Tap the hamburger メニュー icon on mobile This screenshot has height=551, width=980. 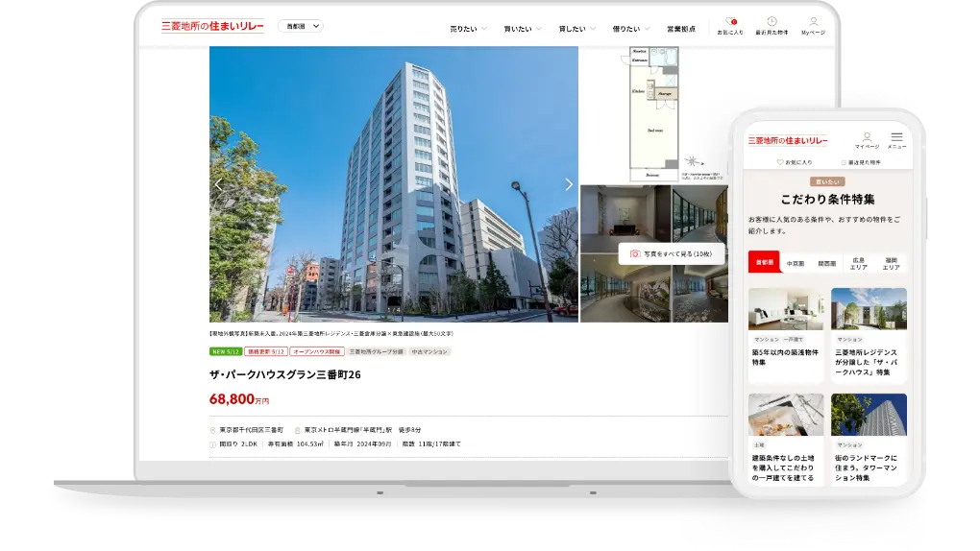(896, 140)
